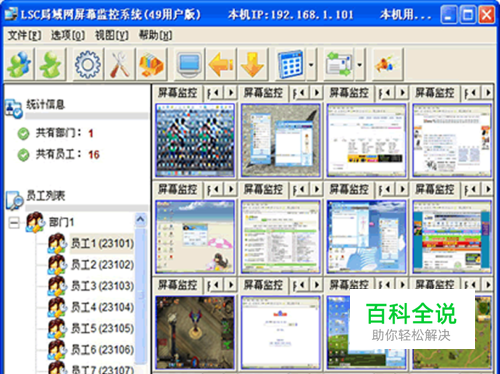The image size is (500, 374).
Task: Click the single green user toolbar icon
Action: point(51,64)
